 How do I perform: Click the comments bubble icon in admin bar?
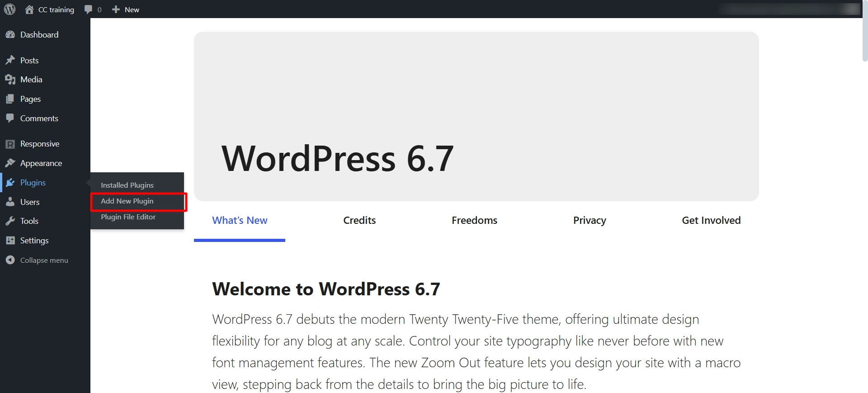(x=88, y=9)
